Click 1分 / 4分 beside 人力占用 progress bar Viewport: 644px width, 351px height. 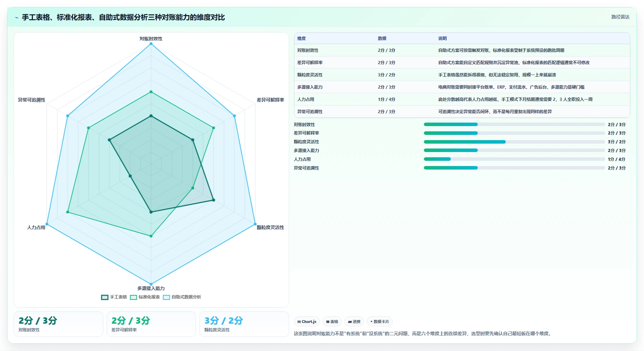click(617, 159)
